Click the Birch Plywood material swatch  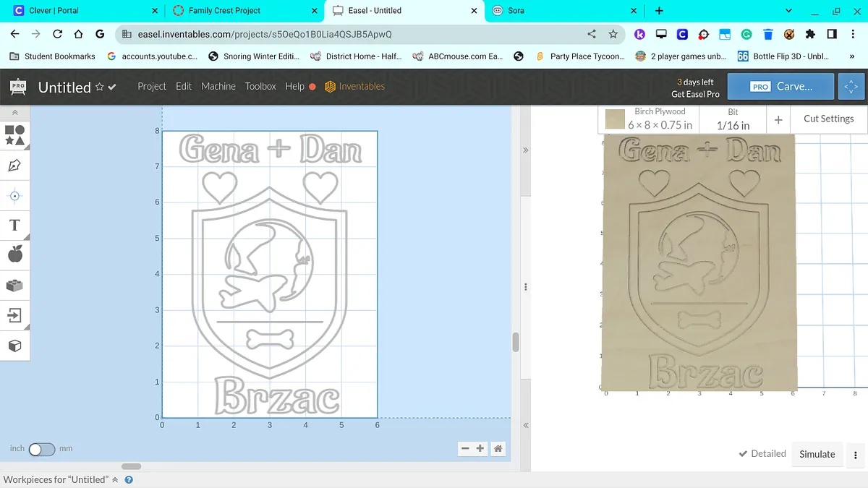615,119
